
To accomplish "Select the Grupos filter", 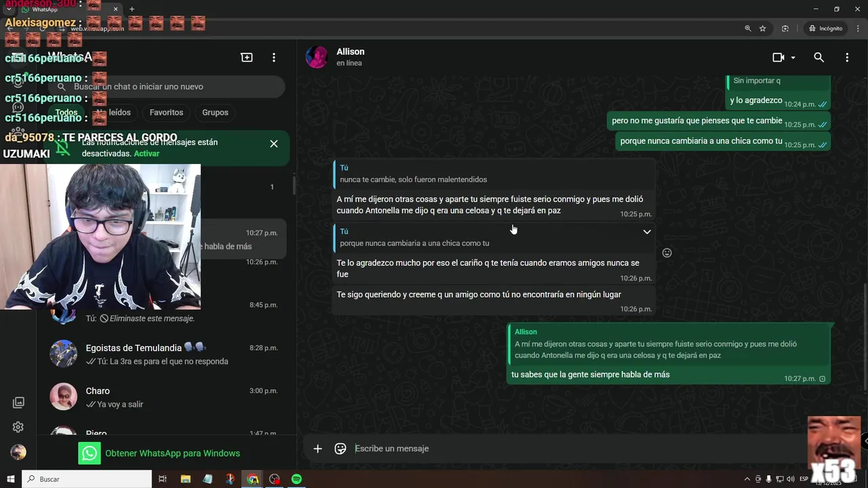I will (x=215, y=113).
